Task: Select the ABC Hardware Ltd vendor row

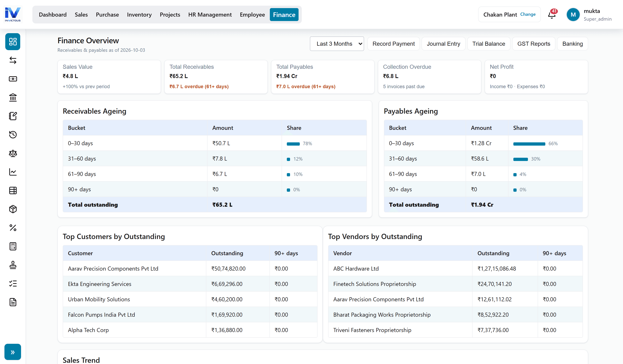Action: (455, 268)
